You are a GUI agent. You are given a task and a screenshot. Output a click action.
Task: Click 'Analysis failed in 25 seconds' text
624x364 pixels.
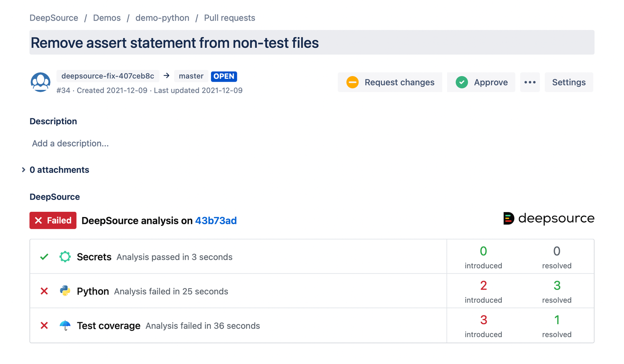pyautogui.click(x=171, y=292)
